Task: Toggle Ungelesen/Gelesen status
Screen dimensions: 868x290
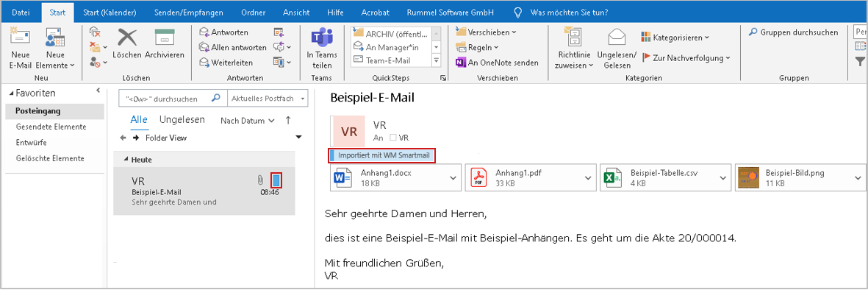Action: point(617,49)
